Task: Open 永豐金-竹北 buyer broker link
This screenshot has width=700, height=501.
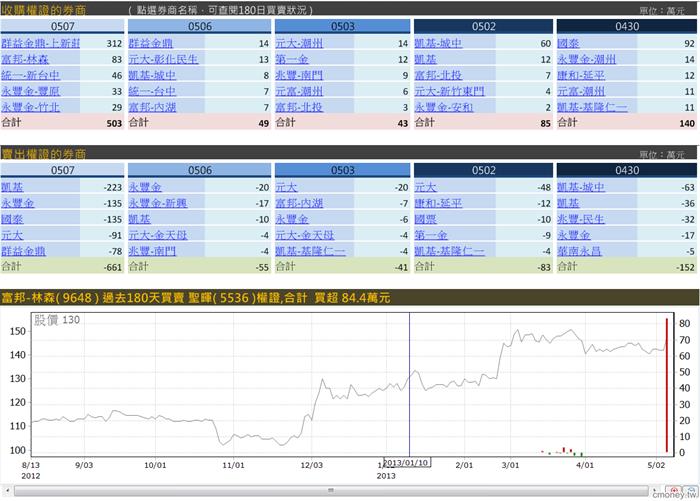Action: point(31,106)
